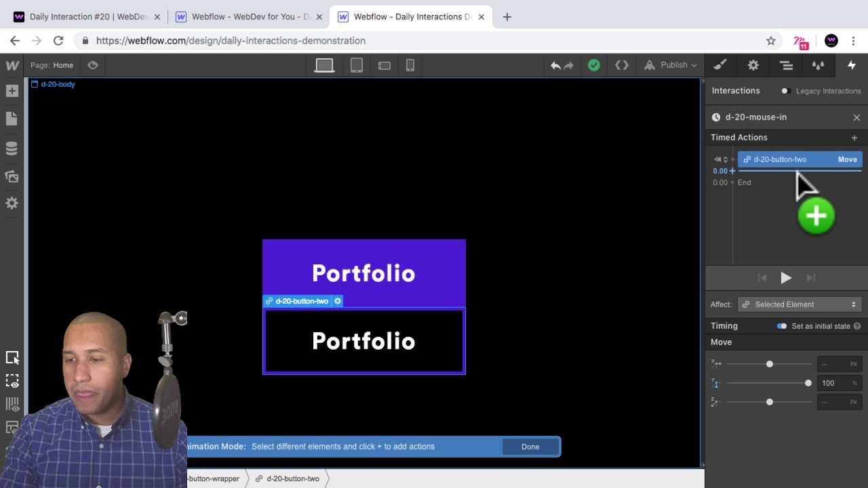
Task: Open the Publish dropdown
Action: (x=669, y=65)
